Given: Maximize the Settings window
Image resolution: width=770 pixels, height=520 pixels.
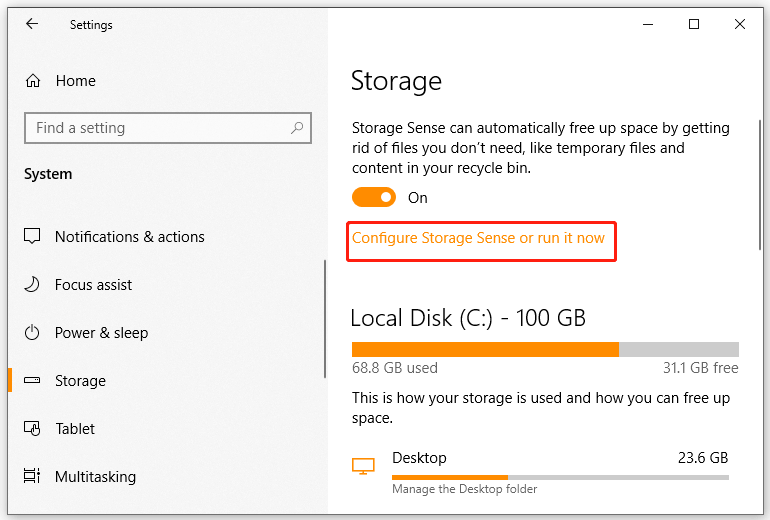Looking at the screenshot, I should pyautogui.click(x=694, y=24).
